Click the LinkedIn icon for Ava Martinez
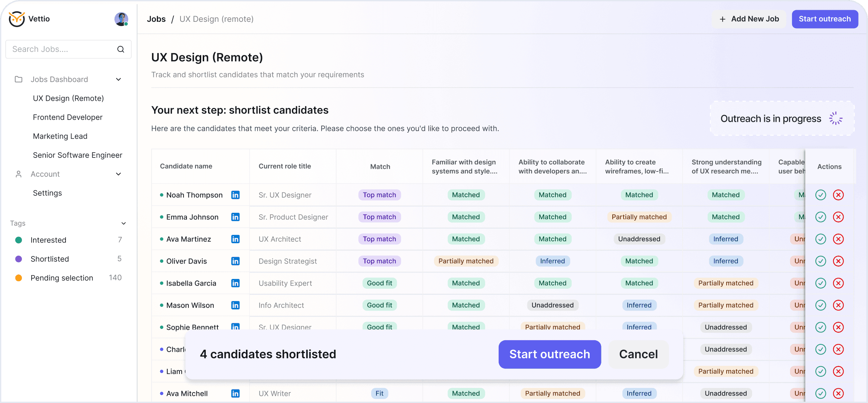The height and width of the screenshot is (403, 868). click(x=235, y=239)
